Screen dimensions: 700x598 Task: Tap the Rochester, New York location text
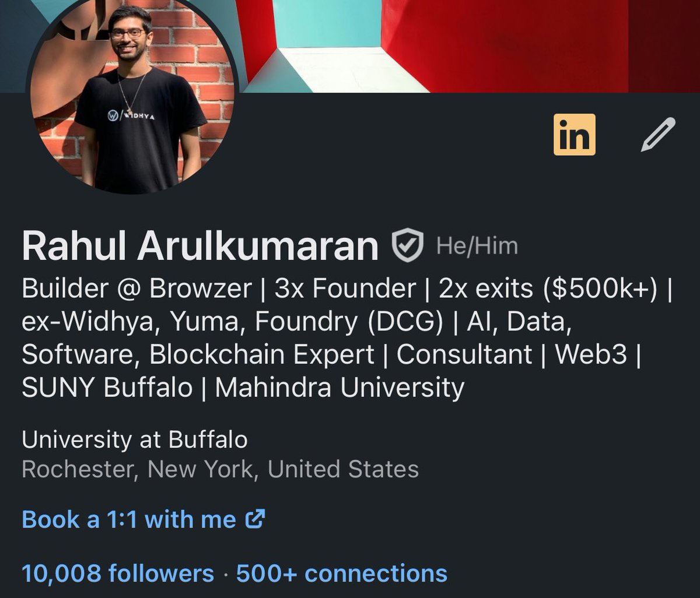(x=220, y=469)
